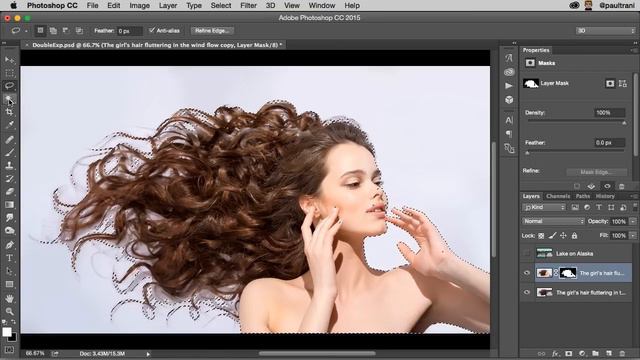Select the Lasso tool in toolbox
The image size is (640, 360).
click(9, 86)
